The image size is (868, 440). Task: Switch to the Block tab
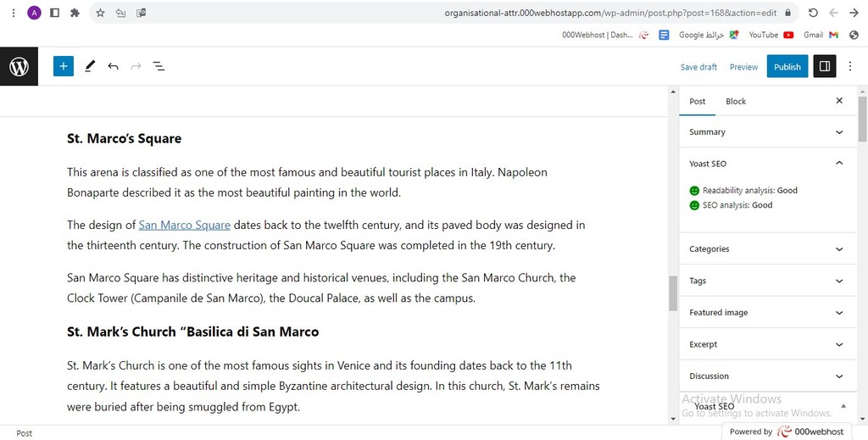tap(736, 101)
